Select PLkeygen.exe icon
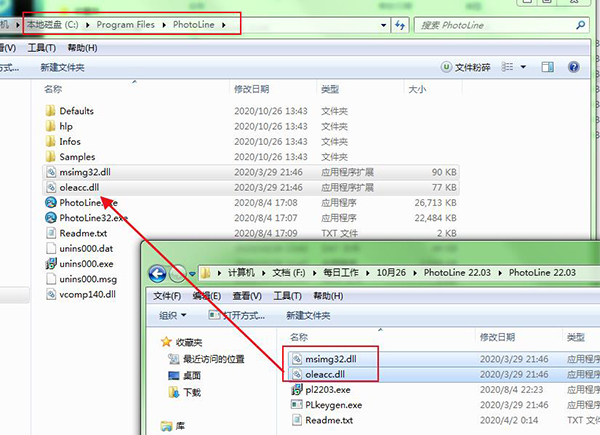 297,405
